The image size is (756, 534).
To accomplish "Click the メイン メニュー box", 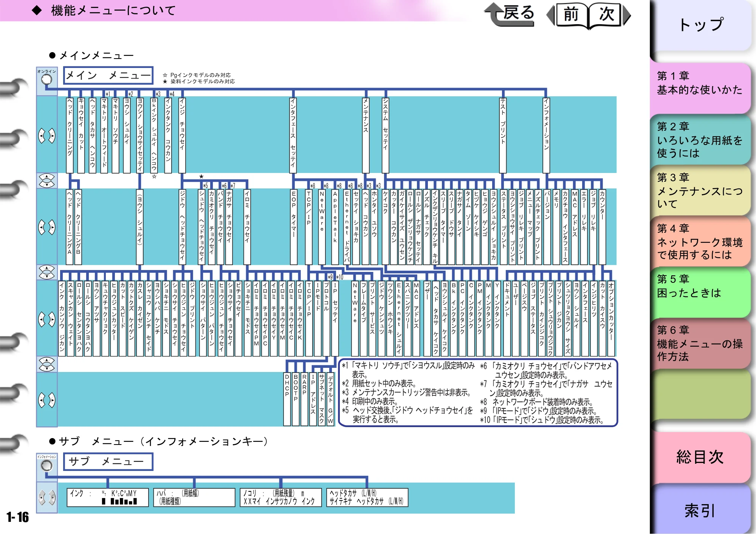I will (x=108, y=76).
